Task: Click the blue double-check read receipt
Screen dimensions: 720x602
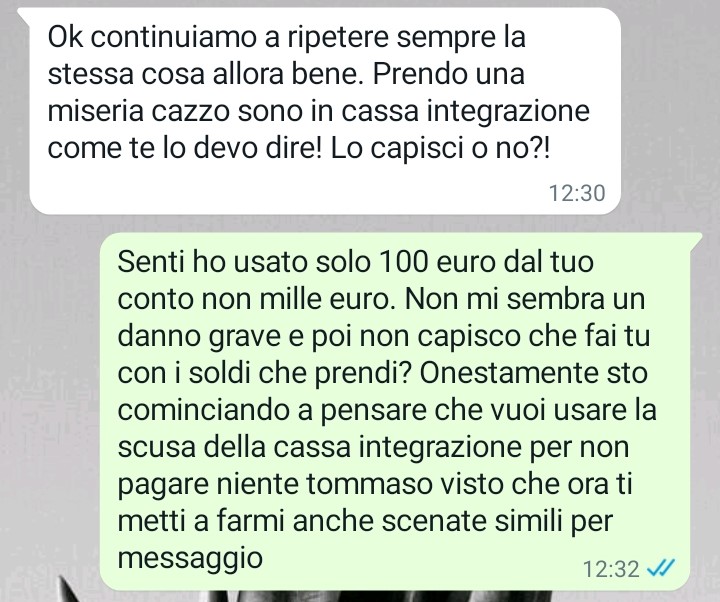Action: click(x=660, y=568)
